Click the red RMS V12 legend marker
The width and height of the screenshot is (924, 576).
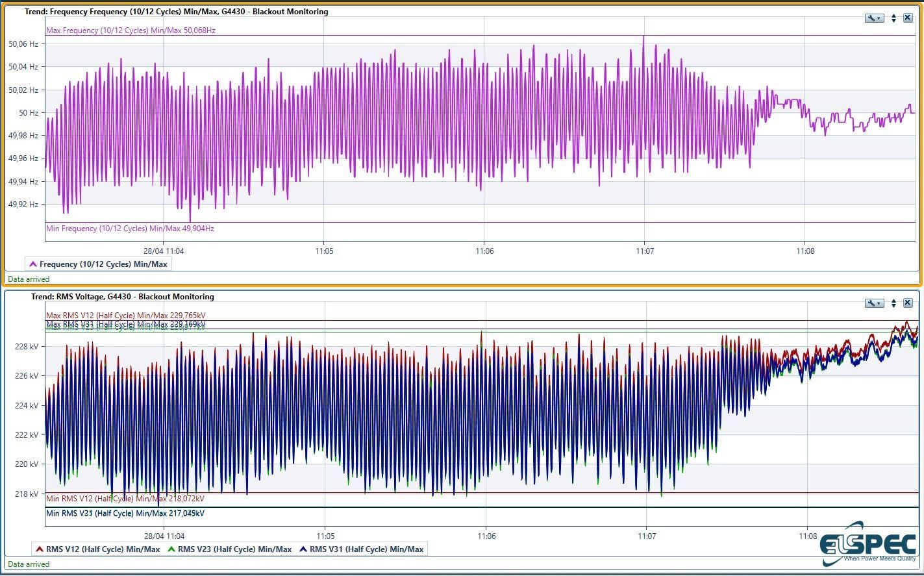click(40, 549)
